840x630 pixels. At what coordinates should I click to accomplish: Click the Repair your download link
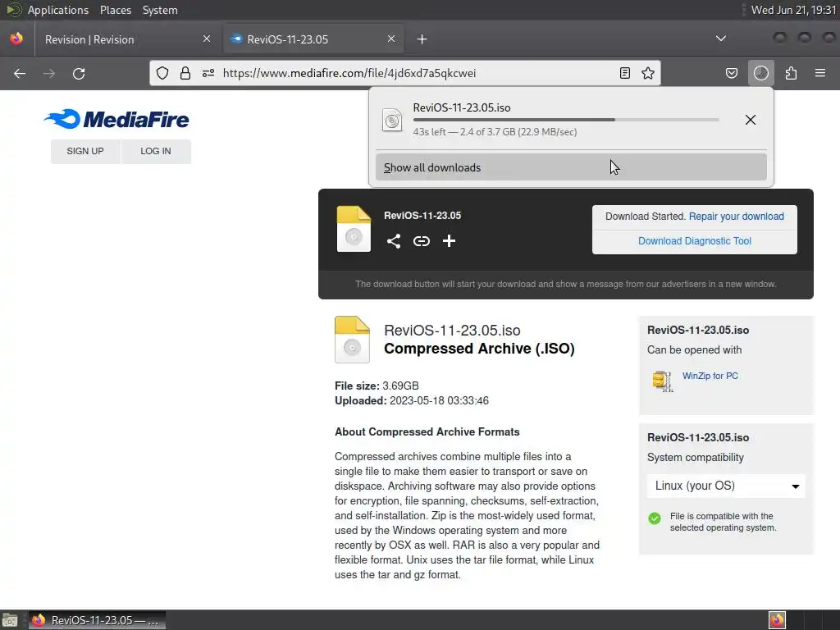736,217
